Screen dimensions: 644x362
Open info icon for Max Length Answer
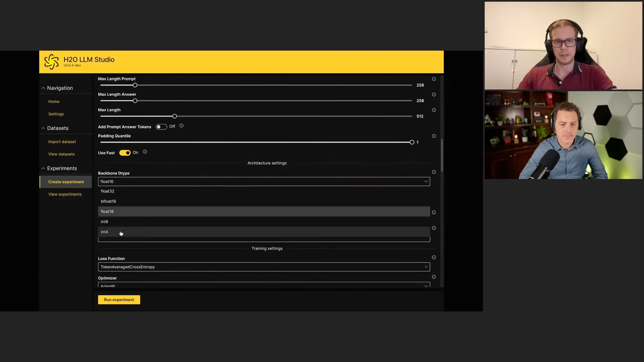pyautogui.click(x=434, y=95)
